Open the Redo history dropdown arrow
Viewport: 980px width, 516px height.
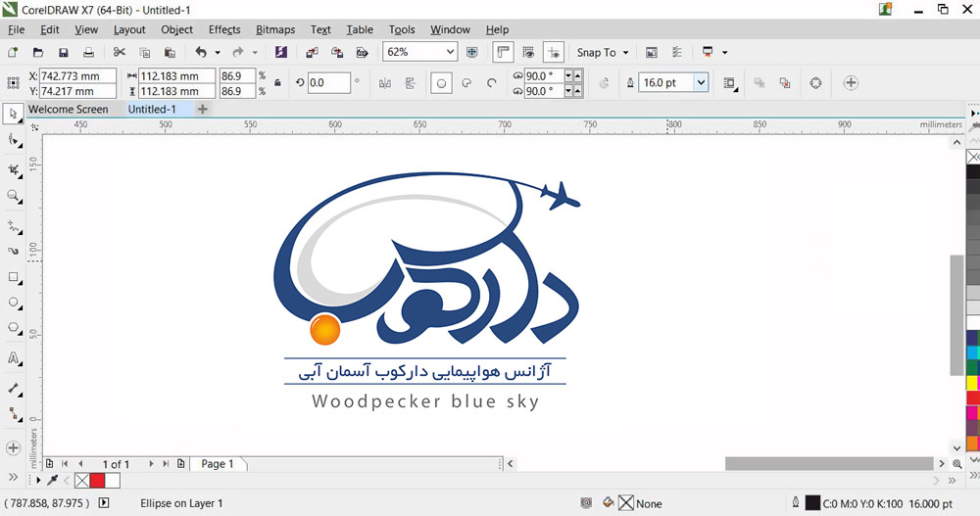coord(255,53)
